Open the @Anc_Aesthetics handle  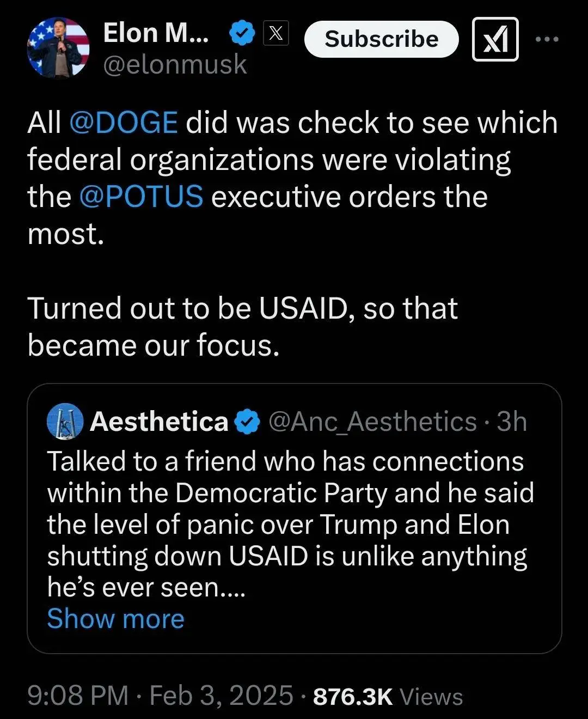[x=373, y=422]
